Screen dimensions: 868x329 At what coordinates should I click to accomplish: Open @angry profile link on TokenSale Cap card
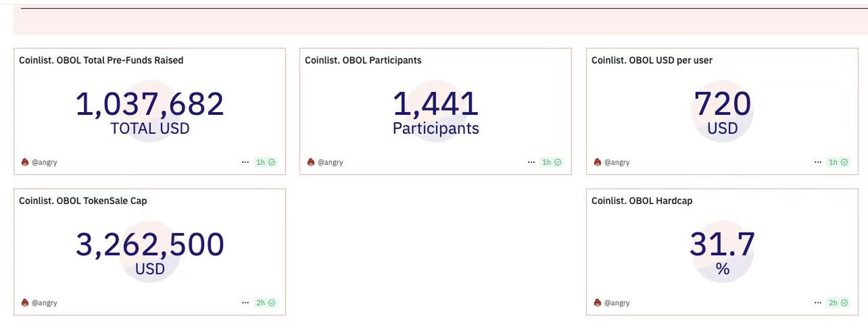pyautogui.click(x=44, y=302)
